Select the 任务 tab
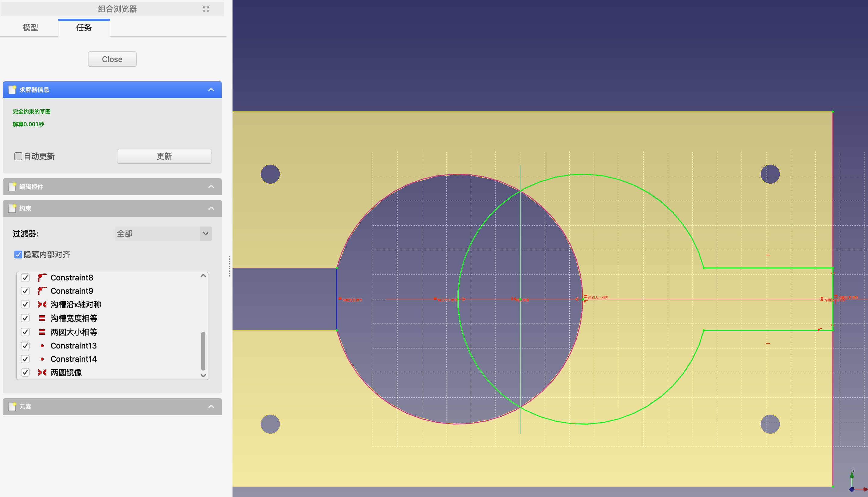Screen dimensions: 868x497 (x=84, y=28)
